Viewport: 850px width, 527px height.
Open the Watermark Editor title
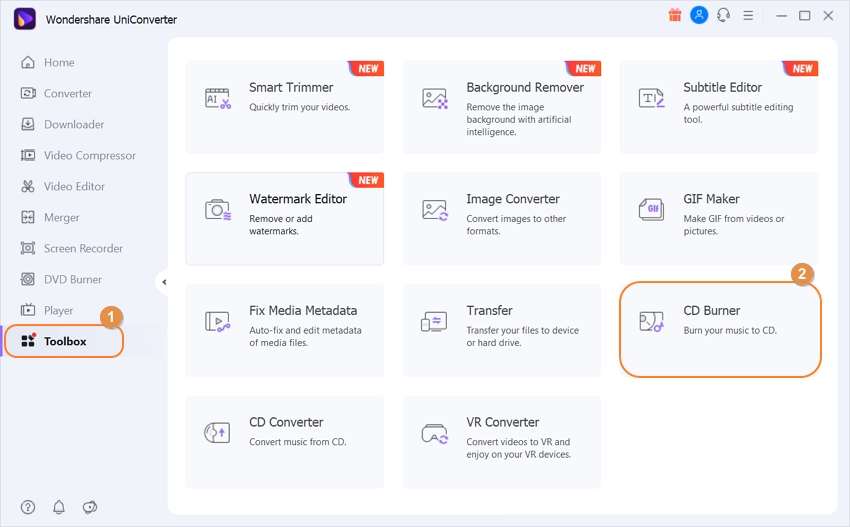point(298,199)
